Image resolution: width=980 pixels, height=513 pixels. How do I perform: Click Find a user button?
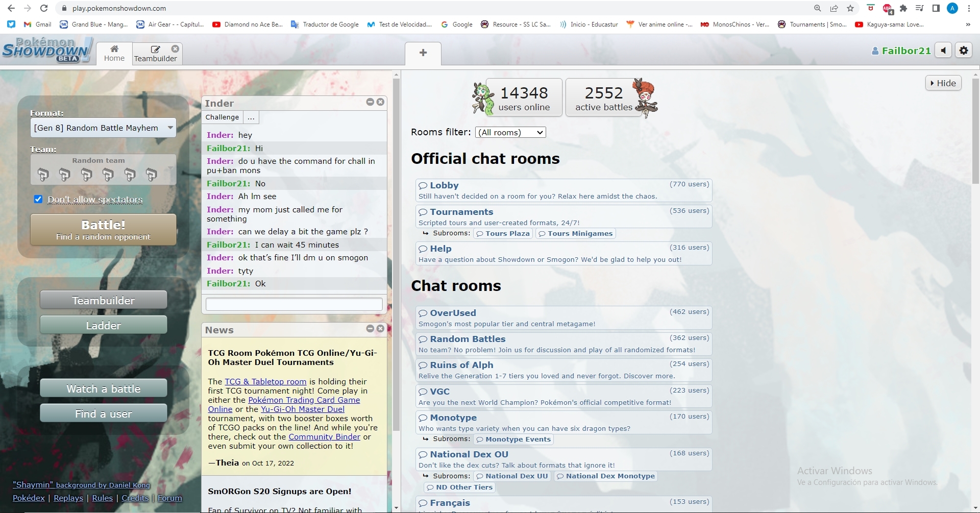coord(103,413)
